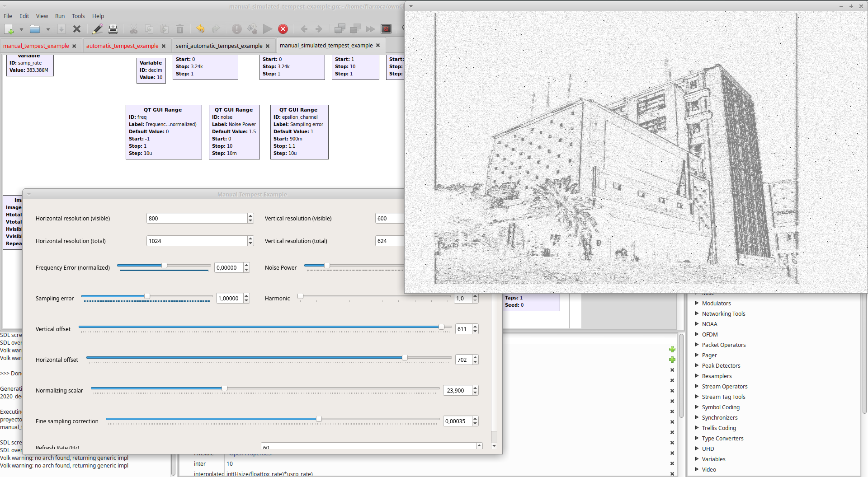Click the pencil icon in the toolbar
Screen dimensions: 868x477
coord(97,29)
